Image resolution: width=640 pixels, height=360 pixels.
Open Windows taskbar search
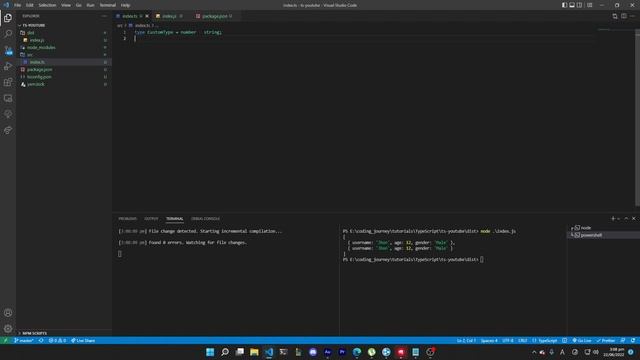point(224,352)
